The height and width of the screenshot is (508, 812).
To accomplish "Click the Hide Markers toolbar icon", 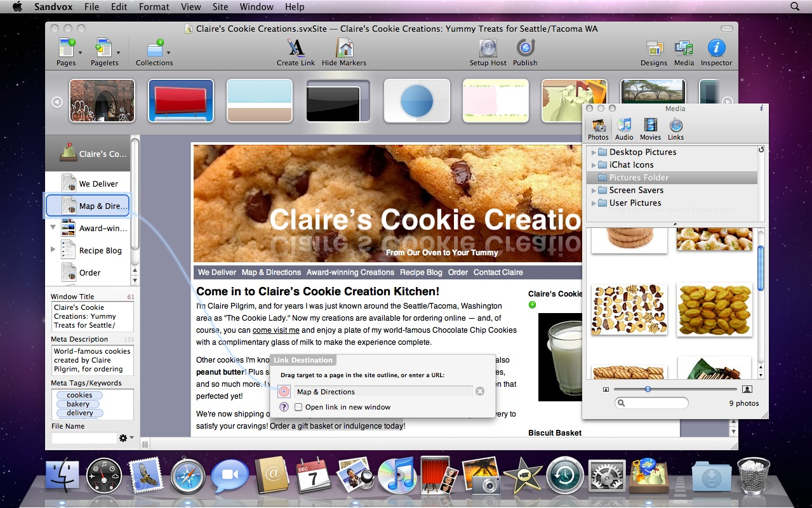I will point(344,48).
